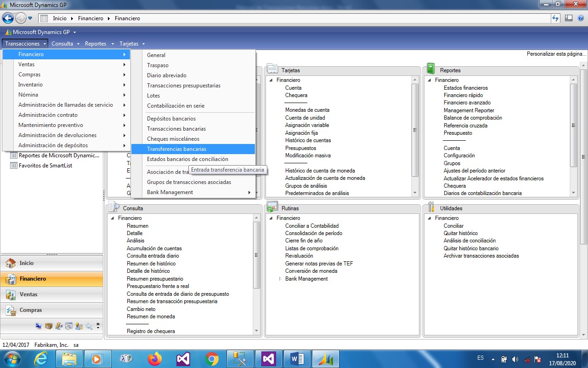Open the Reportes menu
This screenshot has height=368, width=588.
tap(98, 44)
